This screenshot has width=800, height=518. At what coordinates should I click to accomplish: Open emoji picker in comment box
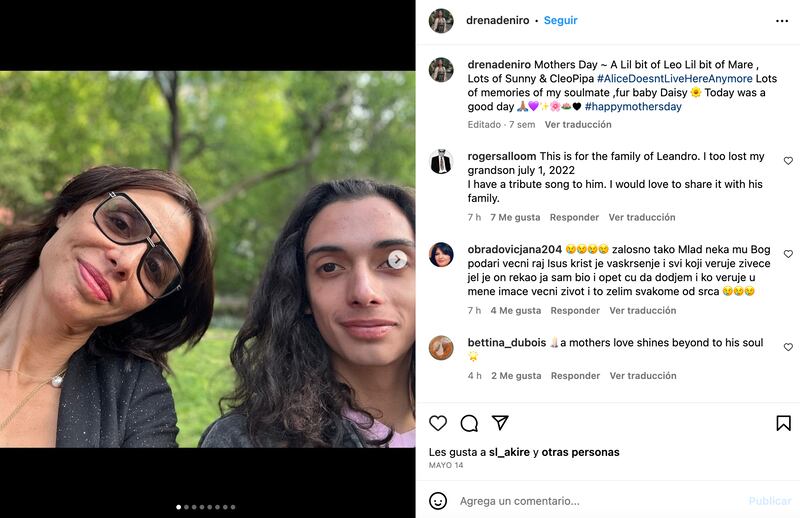[x=438, y=500]
